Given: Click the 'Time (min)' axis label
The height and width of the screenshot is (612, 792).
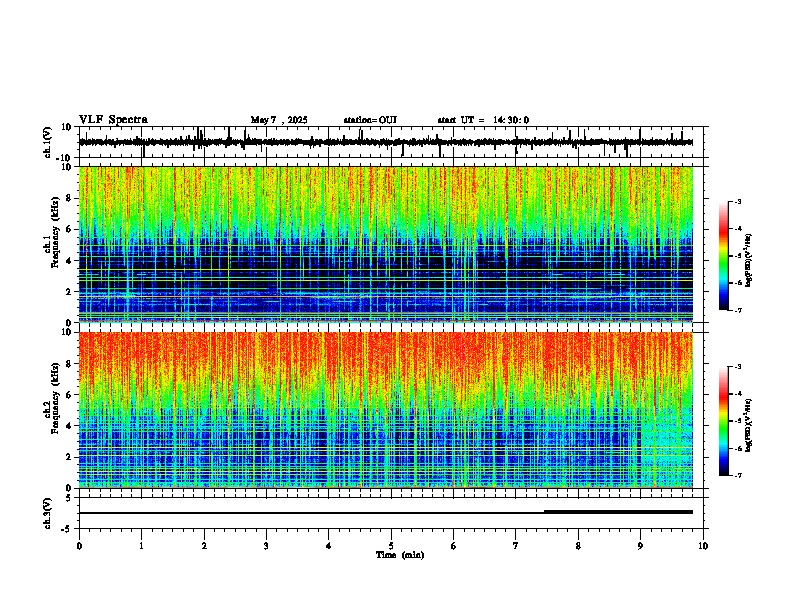Looking at the screenshot, I should pos(400,555).
